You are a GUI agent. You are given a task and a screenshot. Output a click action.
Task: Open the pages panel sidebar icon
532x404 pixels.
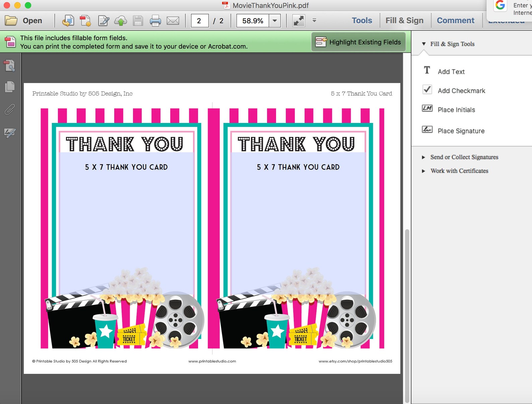pyautogui.click(x=10, y=87)
